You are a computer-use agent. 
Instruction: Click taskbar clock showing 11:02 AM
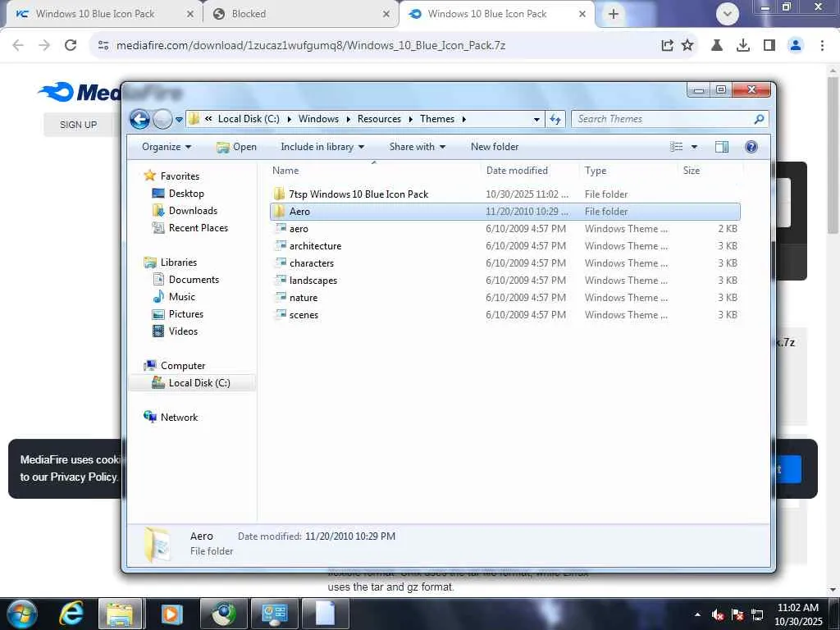797,614
